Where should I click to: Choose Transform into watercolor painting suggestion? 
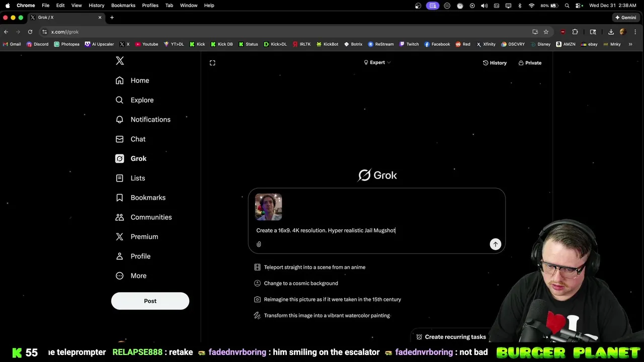(322, 316)
